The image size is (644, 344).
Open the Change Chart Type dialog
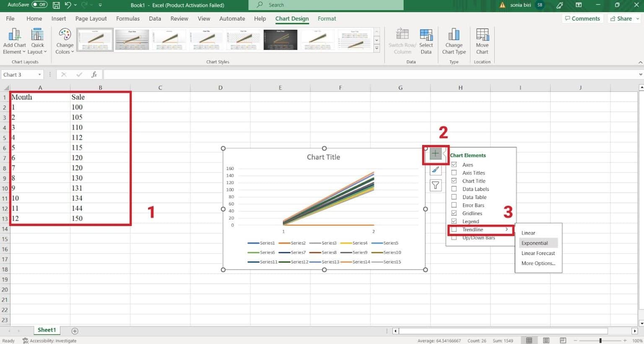[454, 40]
